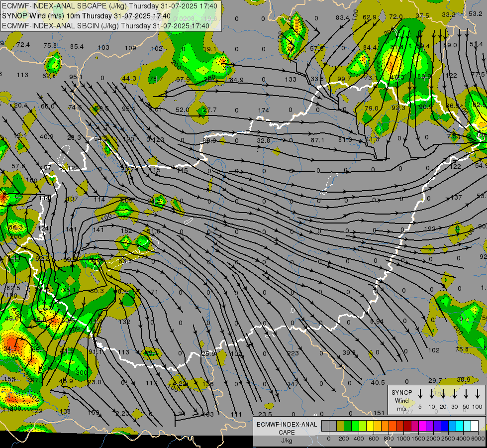
Task: Click the map value 8.94
Action: coord(377,322)
